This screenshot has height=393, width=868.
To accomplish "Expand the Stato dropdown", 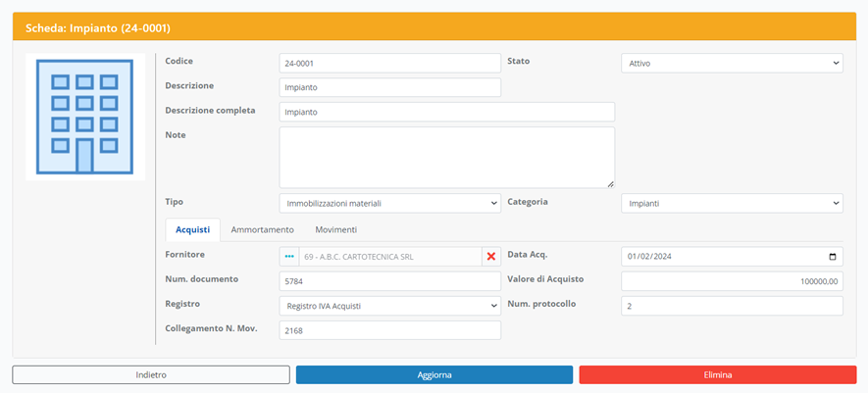I will coord(732,63).
